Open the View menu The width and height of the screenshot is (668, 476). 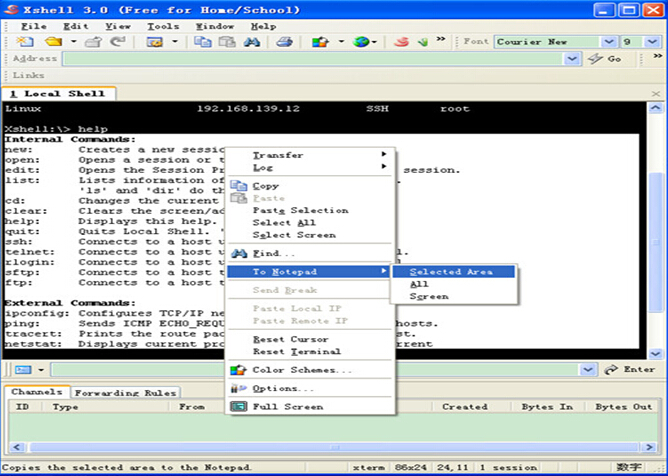(x=118, y=26)
